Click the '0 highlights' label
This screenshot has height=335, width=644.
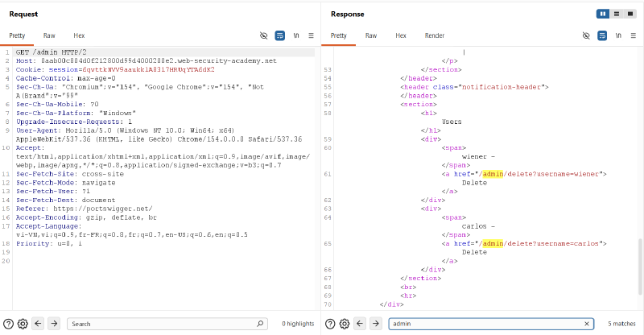click(x=298, y=324)
